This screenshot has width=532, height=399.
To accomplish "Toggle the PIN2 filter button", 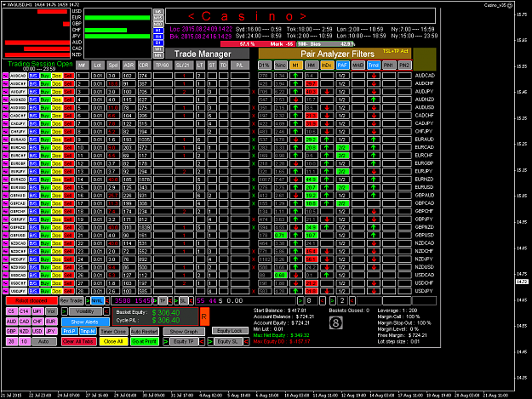I will point(404,66).
